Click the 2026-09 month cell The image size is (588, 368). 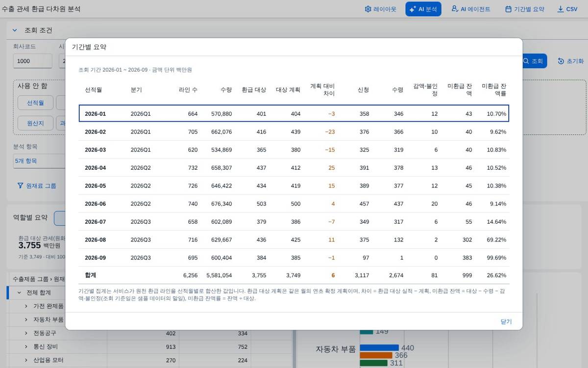click(x=95, y=258)
